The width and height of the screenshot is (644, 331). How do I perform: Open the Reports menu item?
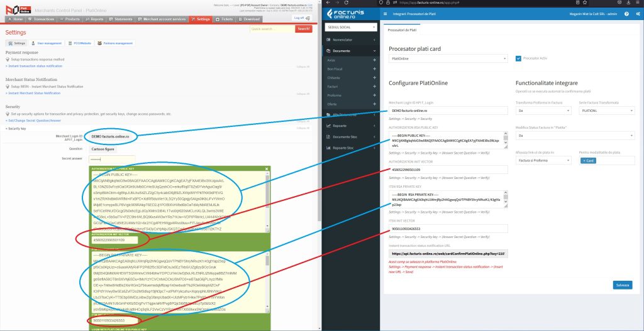pos(94,19)
